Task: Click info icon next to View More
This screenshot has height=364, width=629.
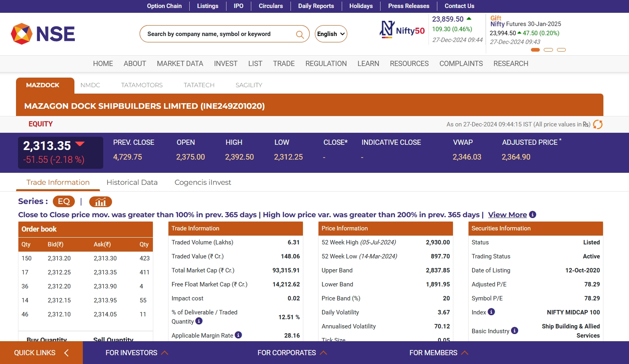Action: tap(533, 215)
